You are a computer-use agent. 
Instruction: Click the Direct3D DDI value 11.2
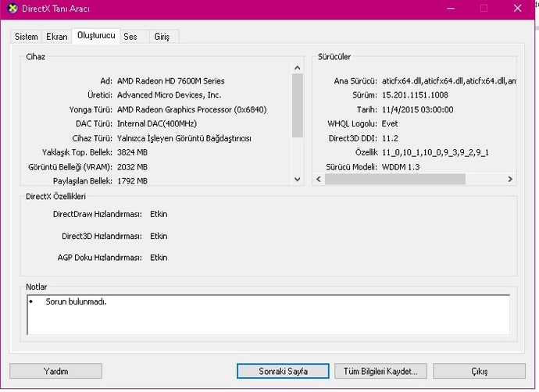pos(390,138)
